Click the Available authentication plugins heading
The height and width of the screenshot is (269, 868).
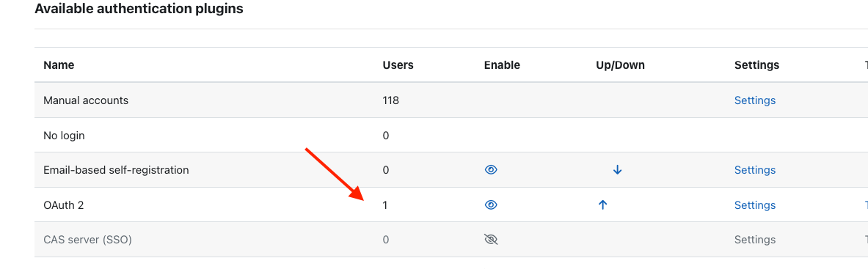(139, 9)
